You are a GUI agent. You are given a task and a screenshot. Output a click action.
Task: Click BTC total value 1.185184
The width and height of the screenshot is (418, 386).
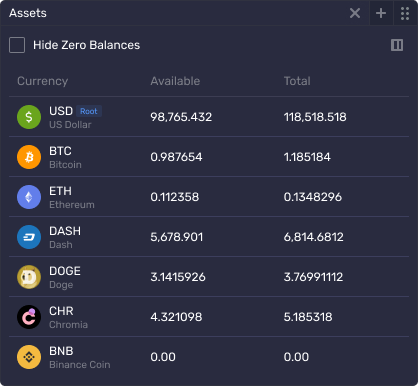[307, 157]
